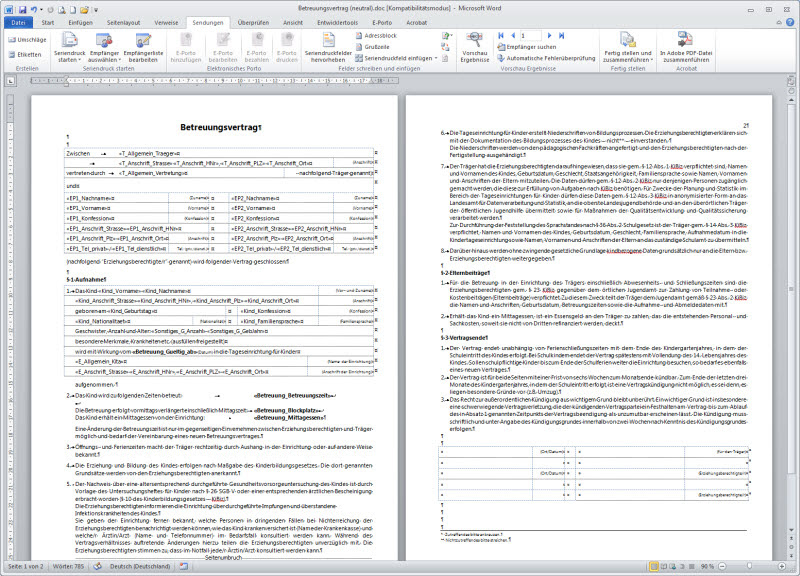This screenshot has width=800, height=576.
Task: Open the Empfänger auswählen dropdown
Action: click(x=105, y=47)
